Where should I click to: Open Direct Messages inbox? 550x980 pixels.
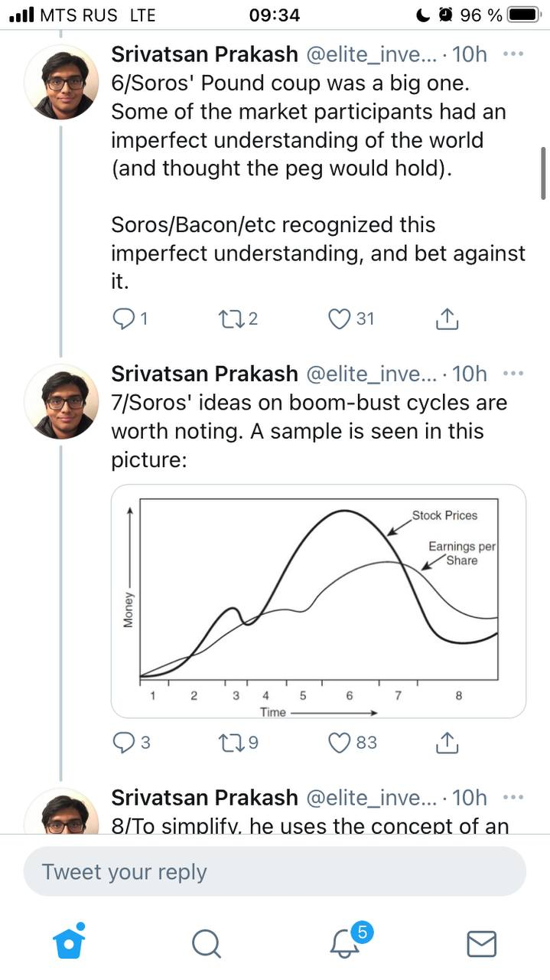(481, 943)
